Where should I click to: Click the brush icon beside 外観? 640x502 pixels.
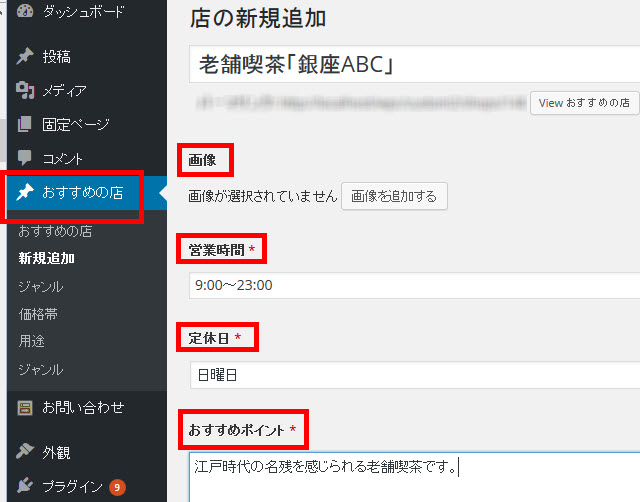(x=25, y=451)
